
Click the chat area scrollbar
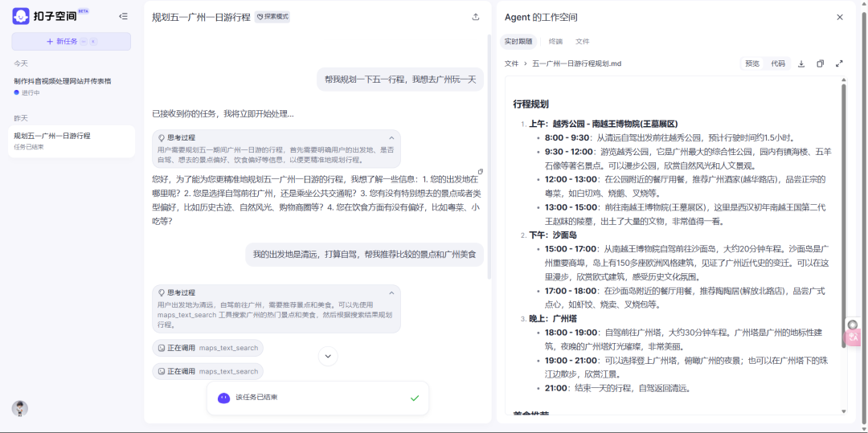click(x=489, y=157)
